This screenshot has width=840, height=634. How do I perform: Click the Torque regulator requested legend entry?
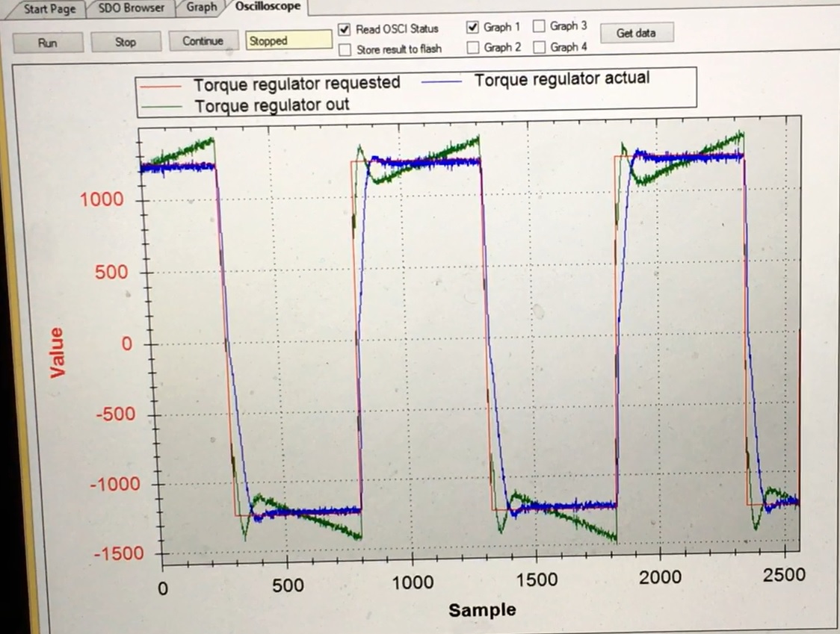(x=296, y=83)
